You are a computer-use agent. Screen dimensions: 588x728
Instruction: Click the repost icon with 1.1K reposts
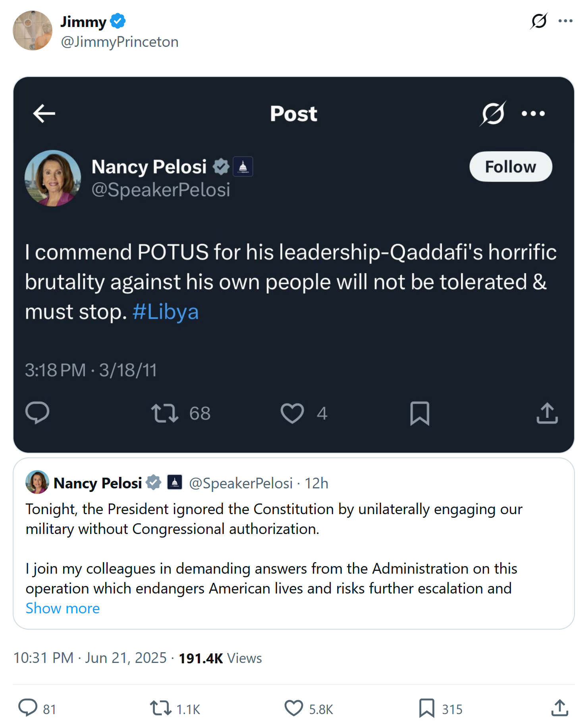click(160, 708)
